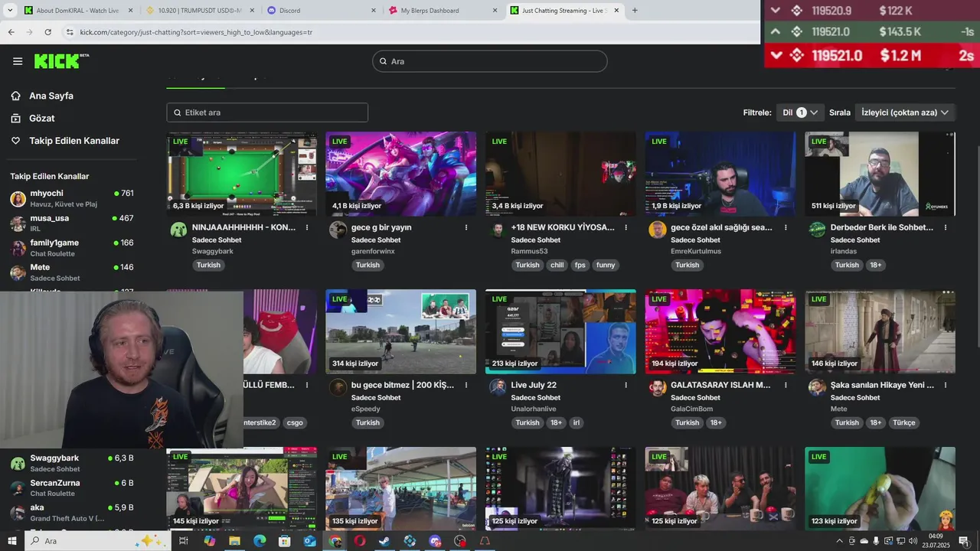Open the gece g bir yayın stream thumbnail

click(400, 174)
